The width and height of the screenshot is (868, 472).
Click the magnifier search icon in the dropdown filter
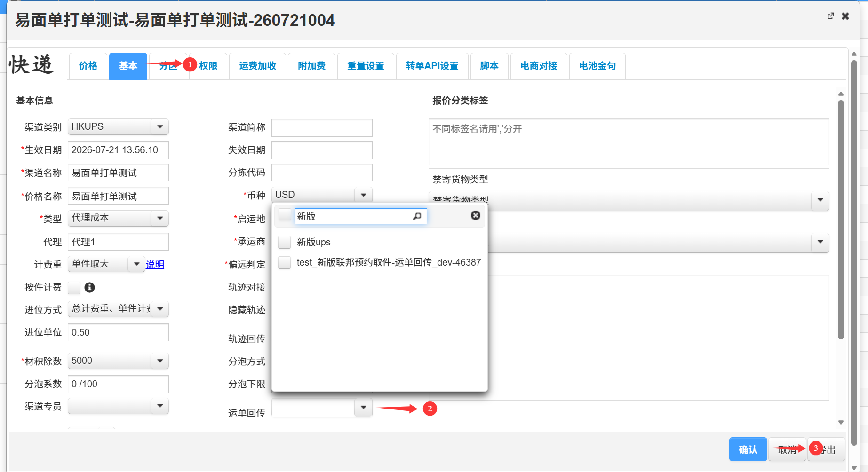tap(417, 216)
